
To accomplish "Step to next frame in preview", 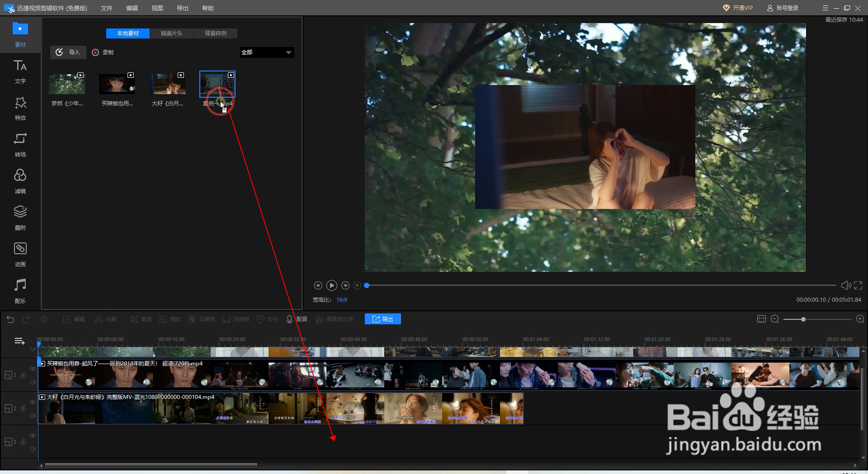I will click(345, 285).
